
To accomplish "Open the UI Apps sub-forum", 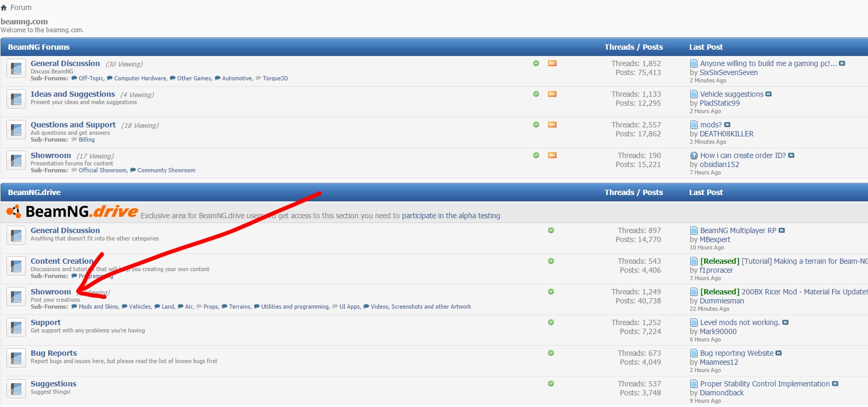I will click(350, 307).
